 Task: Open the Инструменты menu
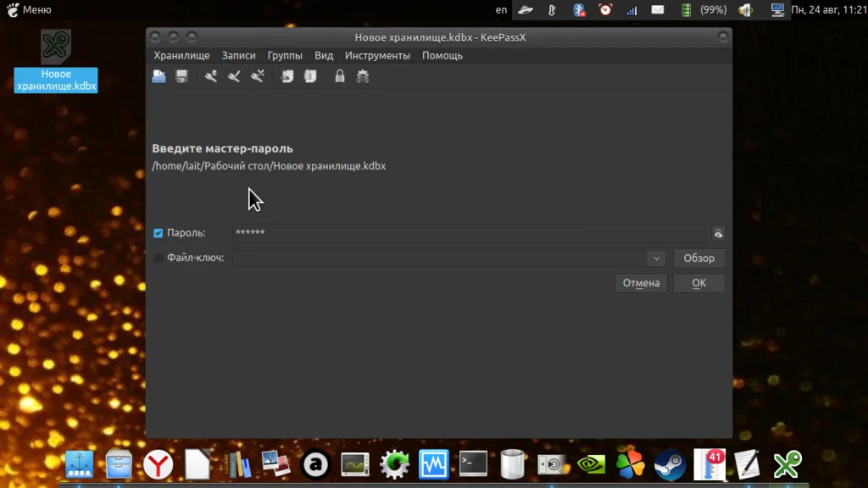pyautogui.click(x=377, y=55)
